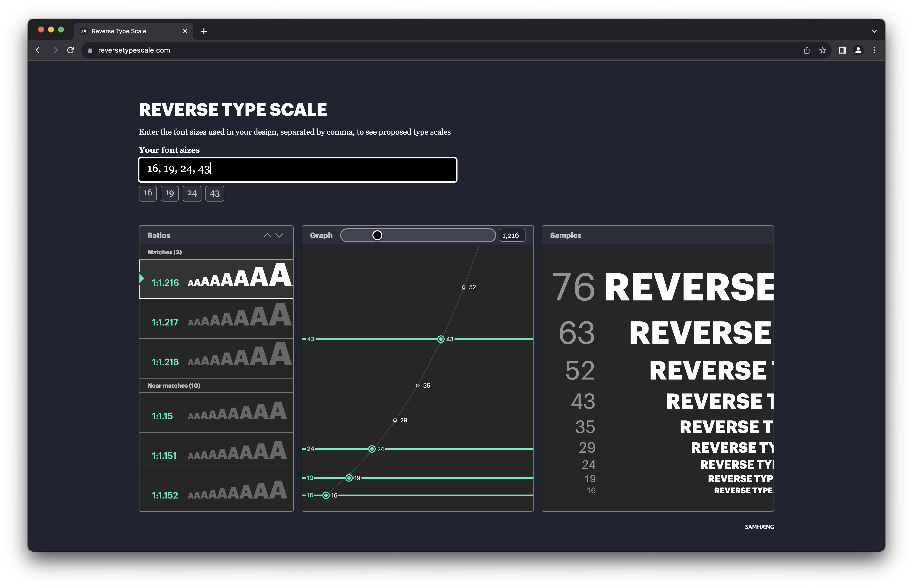Click the 63 sample size label
The image size is (913, 588).
(577, 333)
